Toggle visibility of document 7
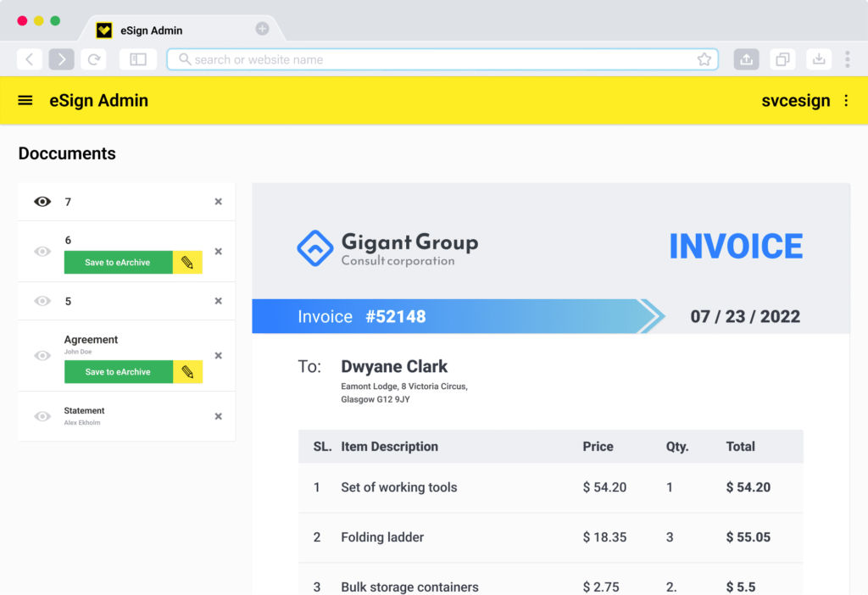This screenshot has height=595, width=868. coord(42,202)
